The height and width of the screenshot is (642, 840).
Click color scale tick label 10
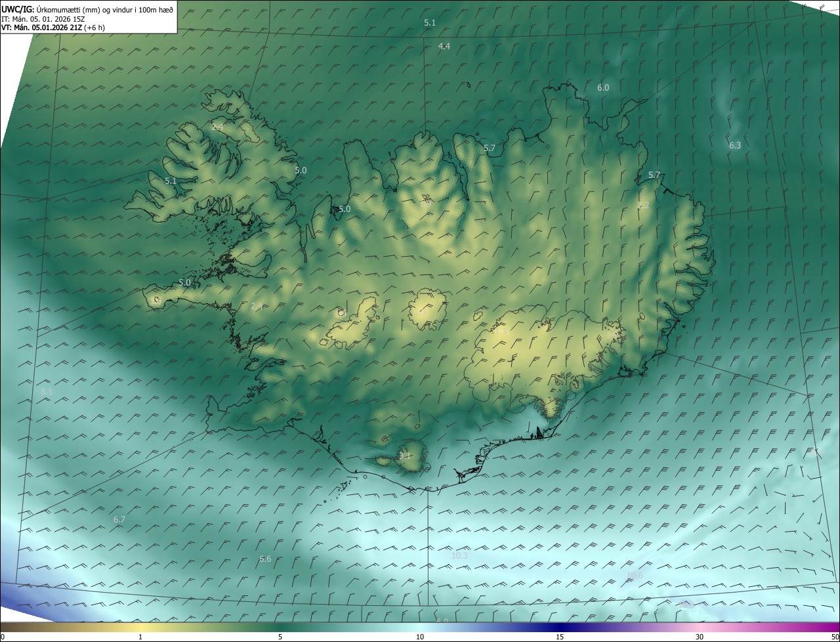[x=420, y=637]
